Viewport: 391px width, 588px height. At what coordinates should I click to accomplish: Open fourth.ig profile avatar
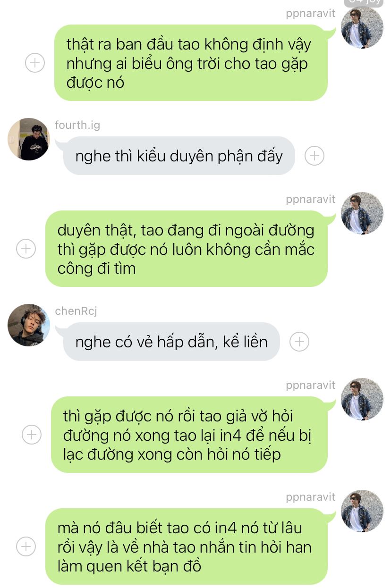click(29, 139)
